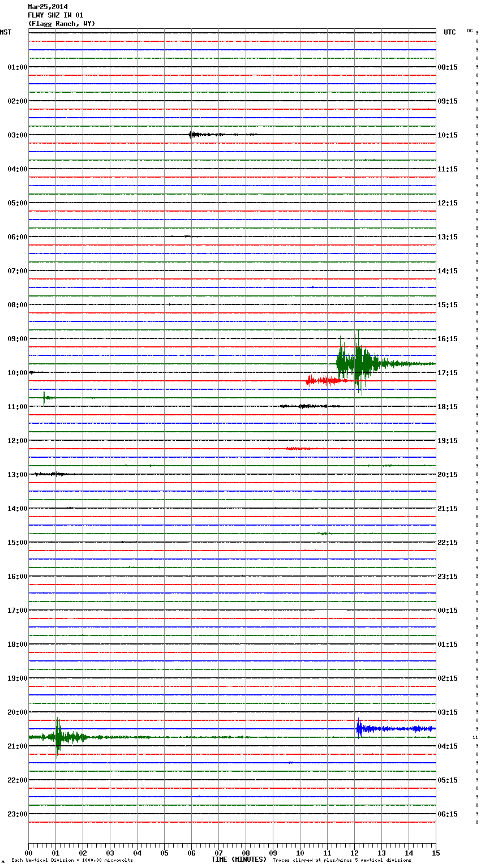
Task: Click the TIME (MINUTES) axis title
Action: tap(239, 860)
